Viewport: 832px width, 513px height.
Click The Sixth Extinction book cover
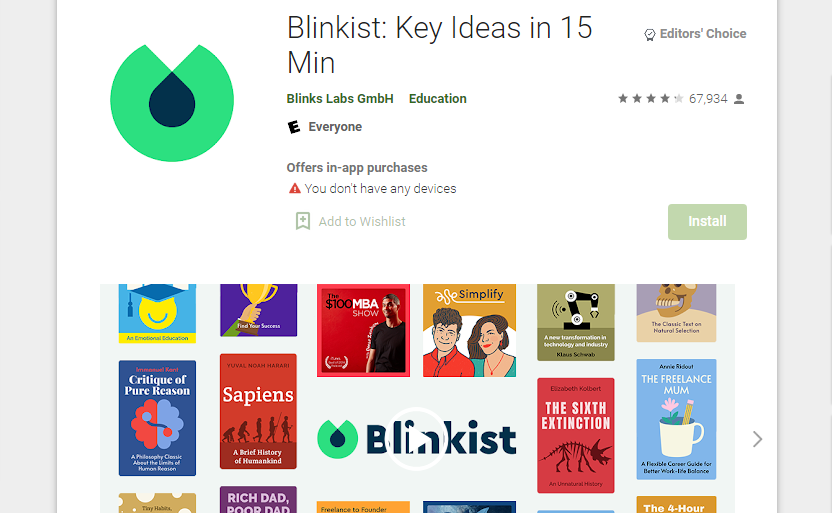coord(576,436)
